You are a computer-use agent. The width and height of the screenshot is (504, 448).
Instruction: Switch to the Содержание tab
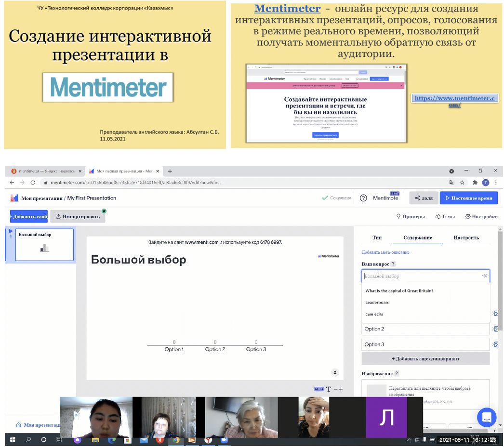(418, 237)
